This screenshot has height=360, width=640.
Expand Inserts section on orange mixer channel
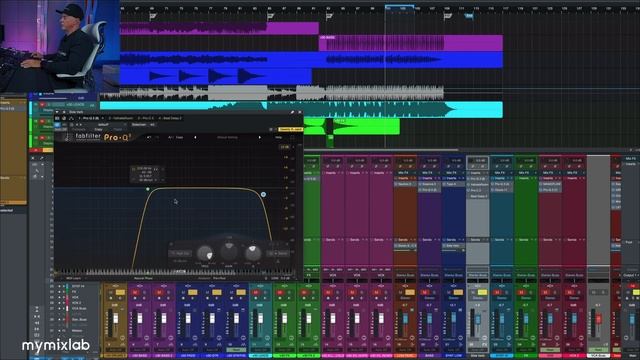(404, 178)
